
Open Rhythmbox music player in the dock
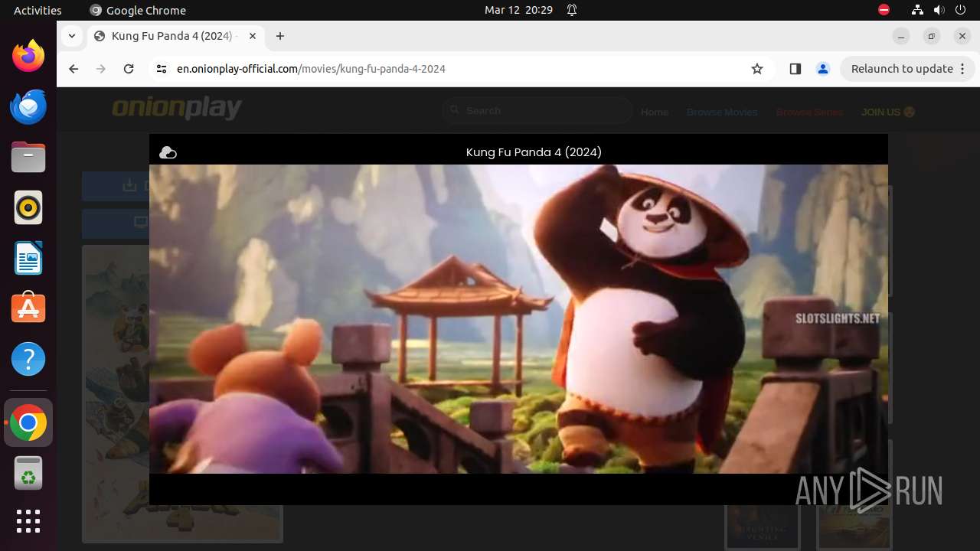(x=28, y=207)
